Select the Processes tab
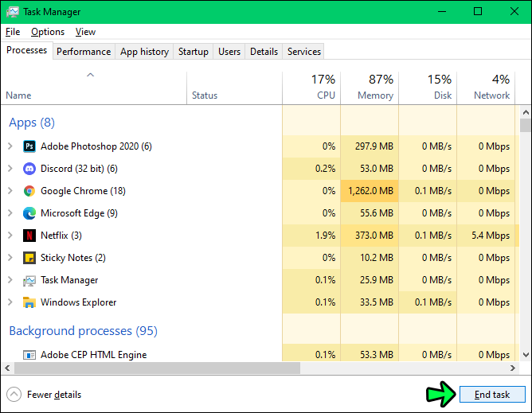Screen dimensions: 532x413 click(x=27, y=50)
